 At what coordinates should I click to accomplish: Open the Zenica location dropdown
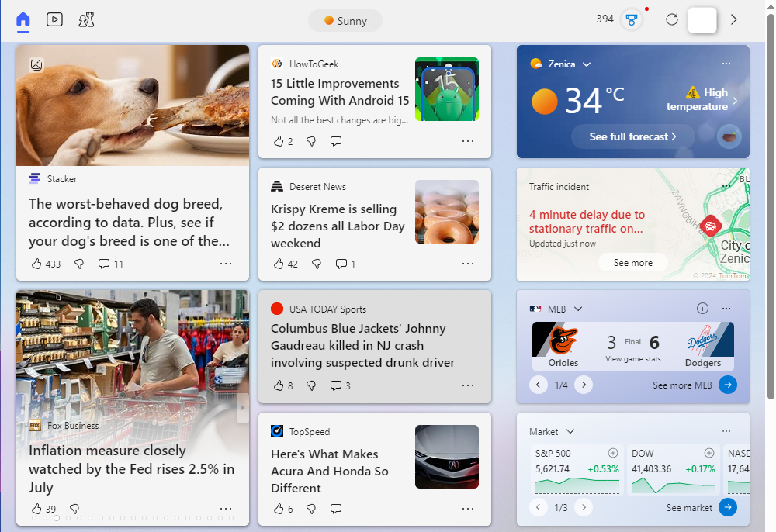click(x=587, y=64)
